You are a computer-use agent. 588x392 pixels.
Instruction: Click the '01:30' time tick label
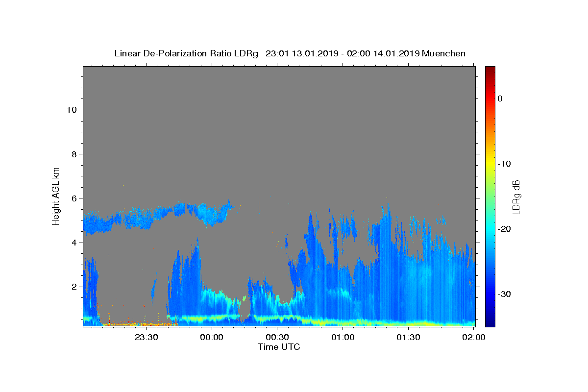tap(409, 337)
